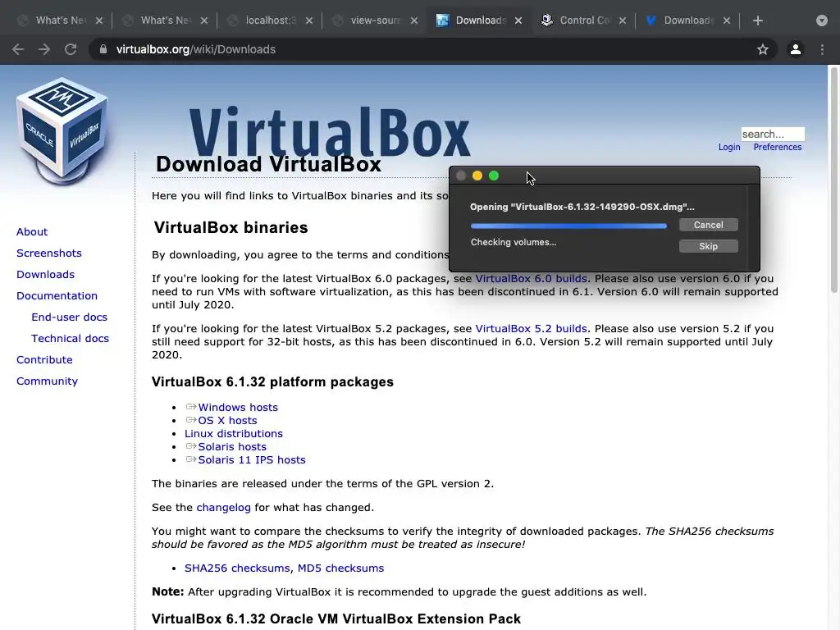Open the user profile icon
Viewport: 840px width, 630px height.
[x=796, y=49]
